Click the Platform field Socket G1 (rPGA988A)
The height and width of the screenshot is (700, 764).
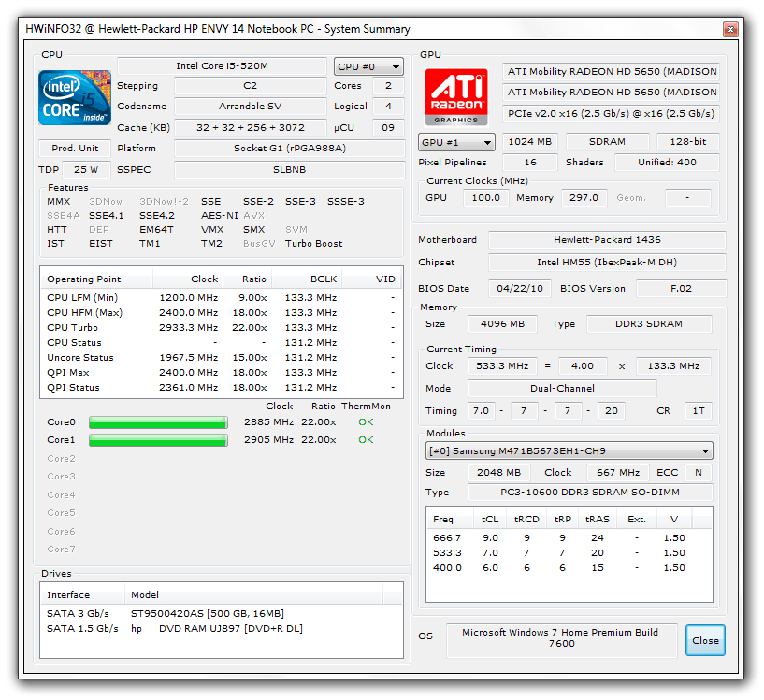click(290, 148)
